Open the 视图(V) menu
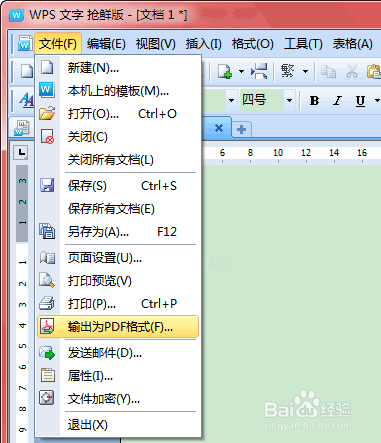Image resolution: width=381 pixels, height=443 pixels. (155, 44)
